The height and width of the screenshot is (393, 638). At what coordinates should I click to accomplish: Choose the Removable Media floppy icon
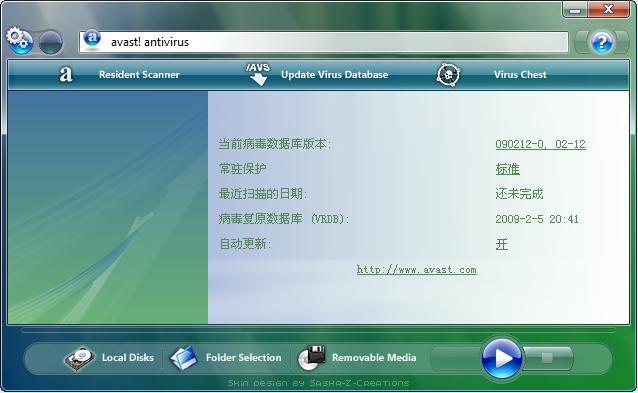pos(312,358)
